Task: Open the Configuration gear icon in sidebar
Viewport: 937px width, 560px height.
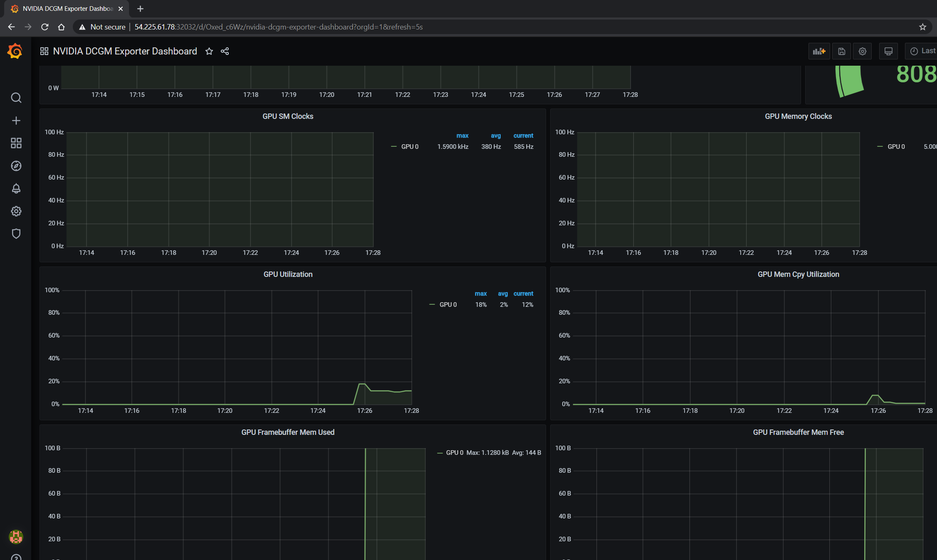Action: point(16,211)
